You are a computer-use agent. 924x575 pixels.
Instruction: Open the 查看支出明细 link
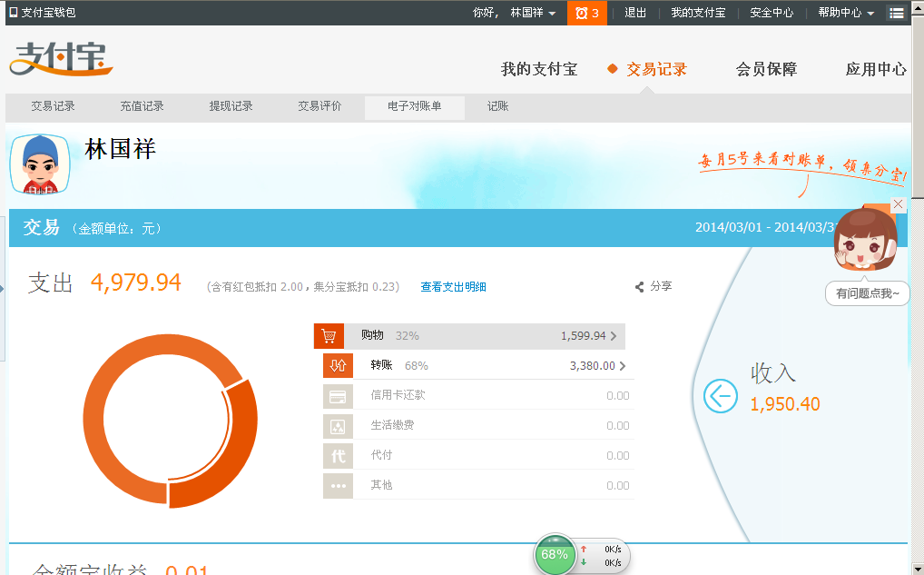click(x=453, y=287)
